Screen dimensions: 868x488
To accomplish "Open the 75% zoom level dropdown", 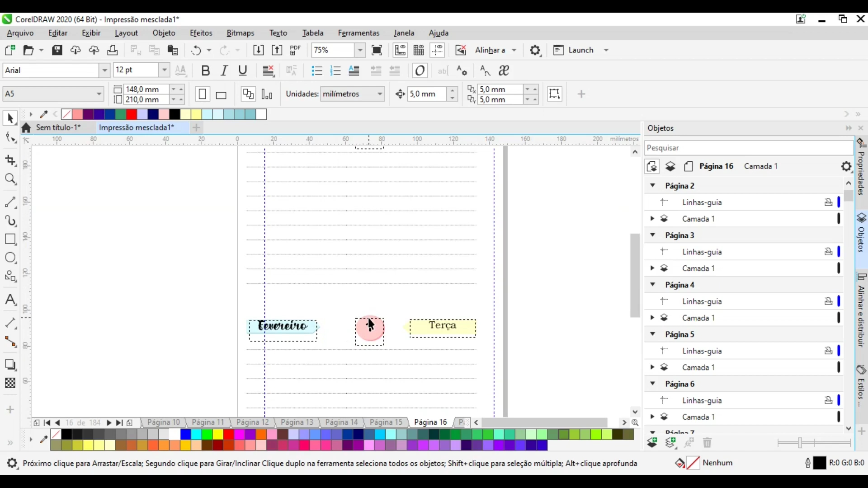I will click(x=360, y=50).
